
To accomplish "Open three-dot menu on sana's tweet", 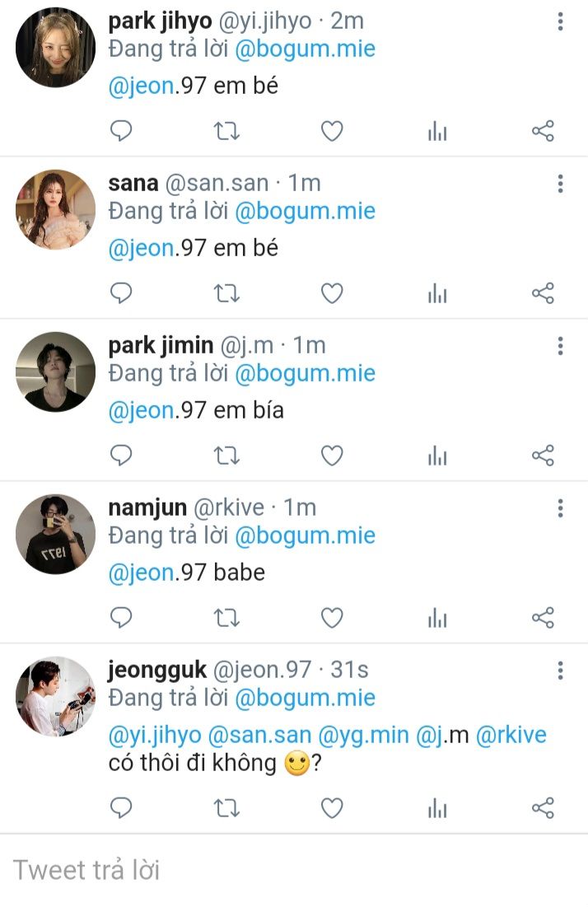I will 560,184.
